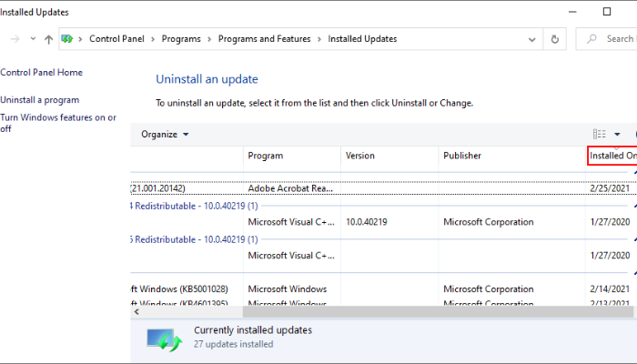Click the search magnifier icon
The height and width of the screenshot is (364, 637).
tap(591, 39)
